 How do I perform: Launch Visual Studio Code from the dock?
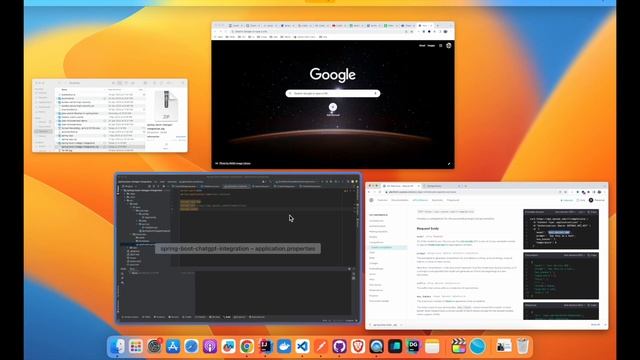[302, 346]
